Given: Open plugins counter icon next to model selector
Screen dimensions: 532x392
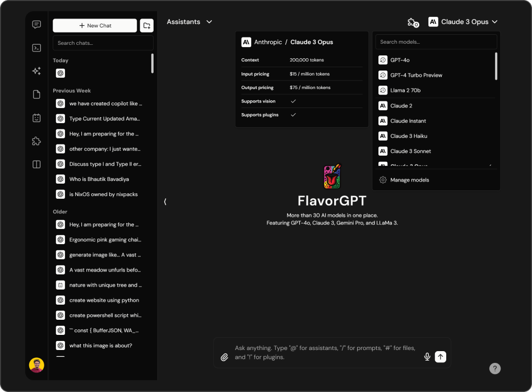Looking at the screenshot, I should coord(413,22).
